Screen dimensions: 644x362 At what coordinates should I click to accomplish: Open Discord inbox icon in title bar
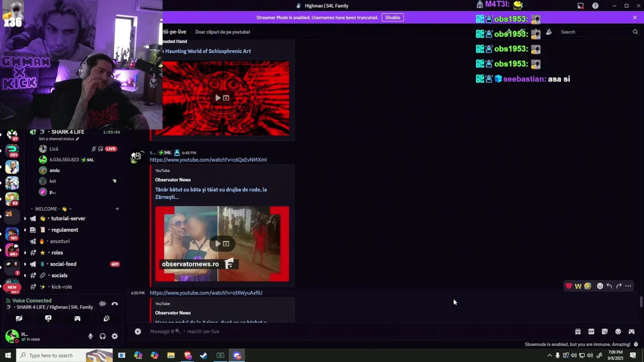(x=581, y=6)
